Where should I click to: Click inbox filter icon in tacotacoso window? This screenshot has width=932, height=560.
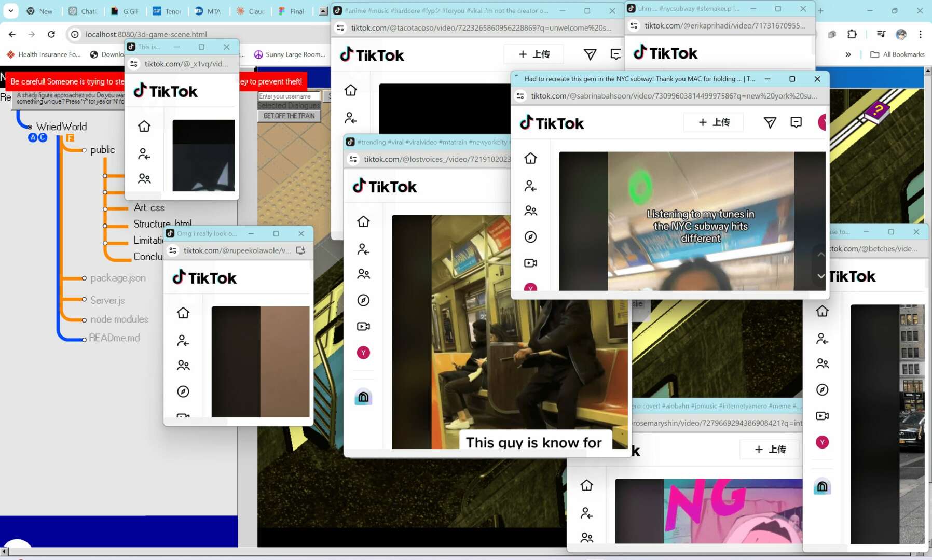tap(590, 54)
